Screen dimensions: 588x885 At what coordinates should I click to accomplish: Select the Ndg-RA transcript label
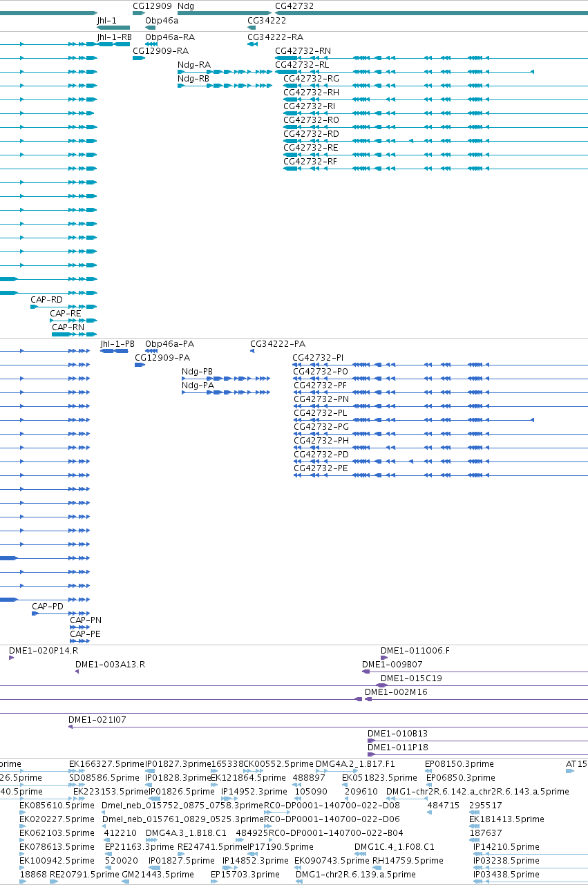194,65
